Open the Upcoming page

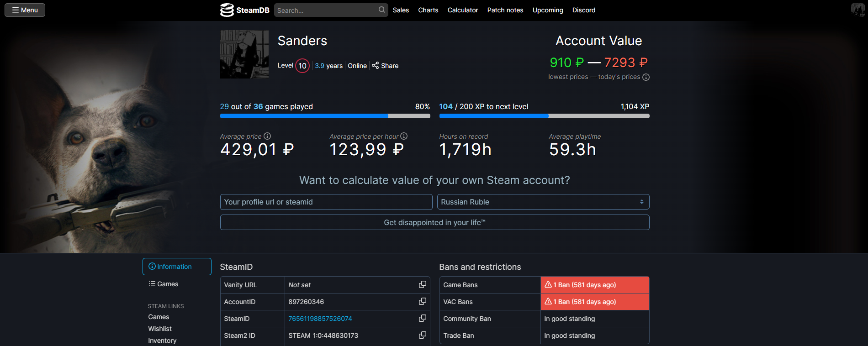click(548, 10)
